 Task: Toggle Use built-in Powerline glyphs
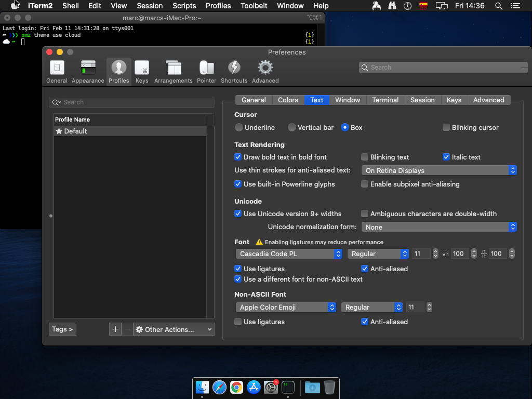coord(238,184)
